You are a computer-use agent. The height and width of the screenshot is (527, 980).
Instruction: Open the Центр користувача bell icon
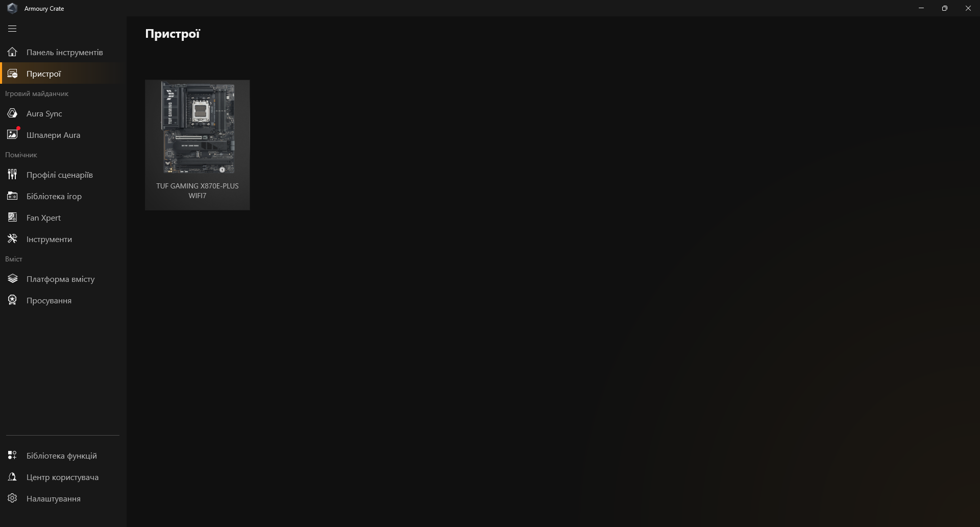click(12, 477)
